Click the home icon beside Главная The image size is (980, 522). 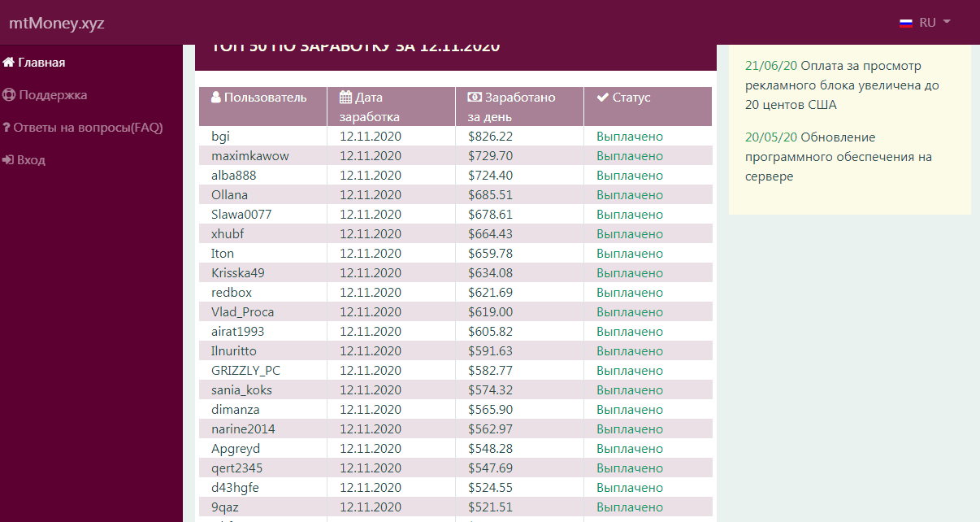(x=9, y=63)
